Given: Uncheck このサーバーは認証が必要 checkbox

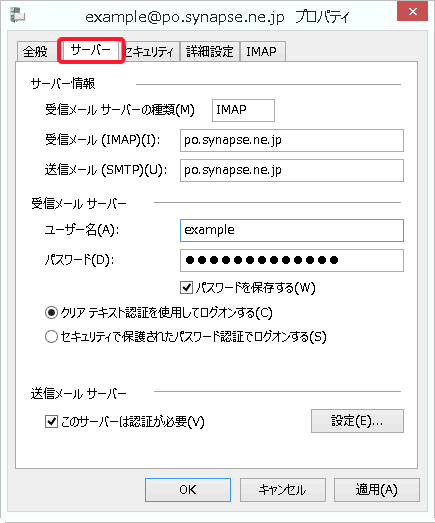Looking at the screenshot, I should coord(51,422).
